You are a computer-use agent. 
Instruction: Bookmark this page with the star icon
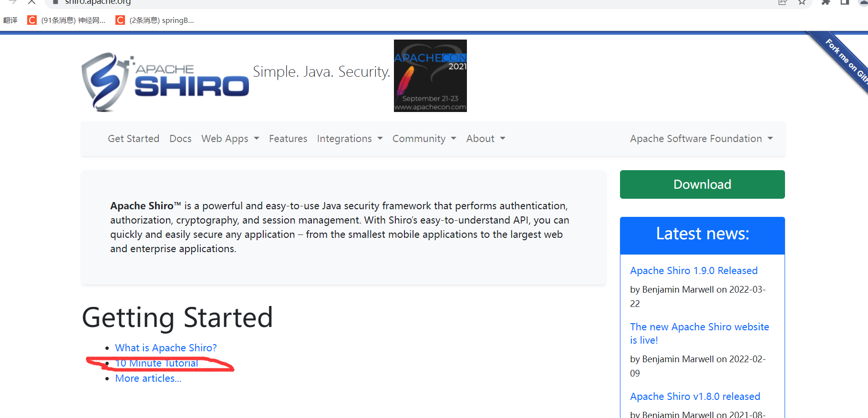click(x=802, y=2)
